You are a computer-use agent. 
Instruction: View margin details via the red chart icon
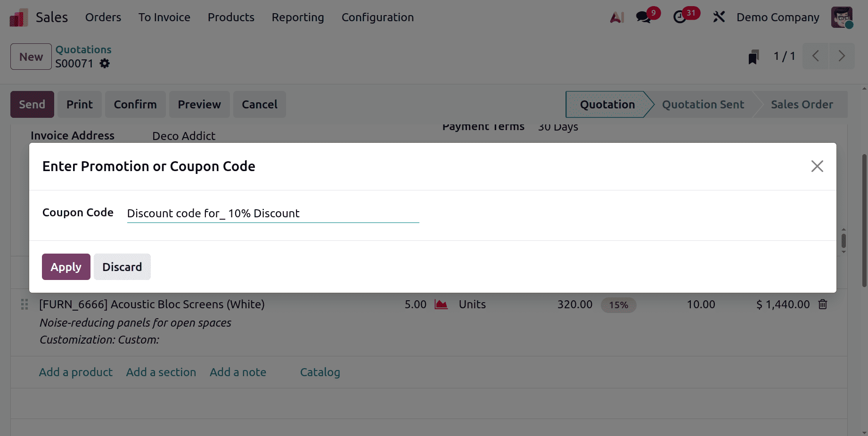point(441,304)
